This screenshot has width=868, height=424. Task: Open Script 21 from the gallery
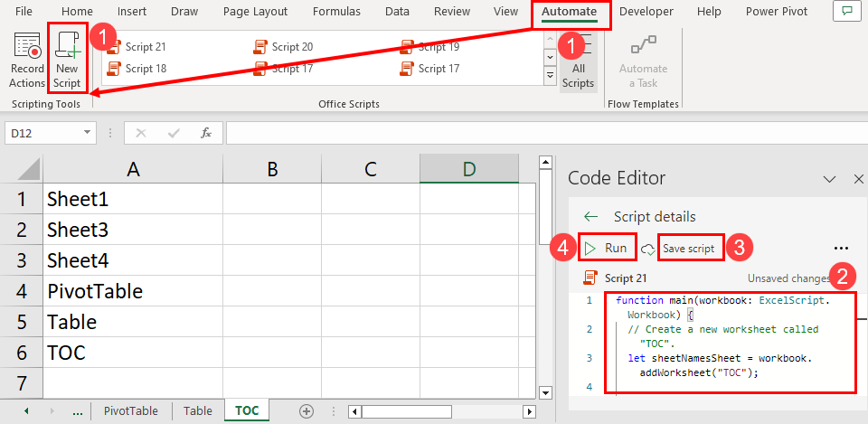(x=137, y=47)
